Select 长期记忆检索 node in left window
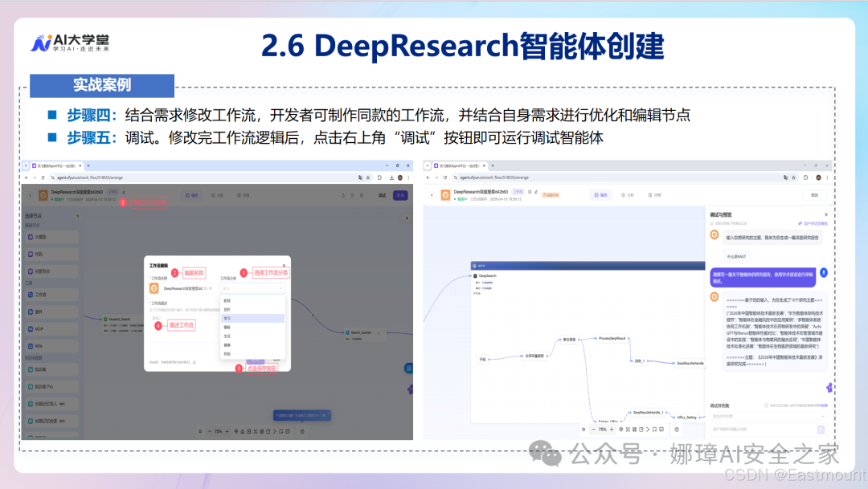This screenshot has width=868, height=489. (52, 421)
